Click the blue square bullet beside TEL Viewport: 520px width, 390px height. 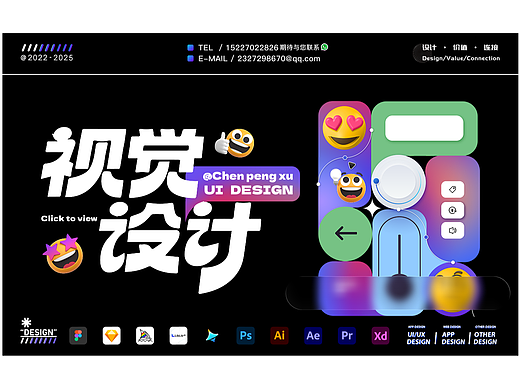190,47
